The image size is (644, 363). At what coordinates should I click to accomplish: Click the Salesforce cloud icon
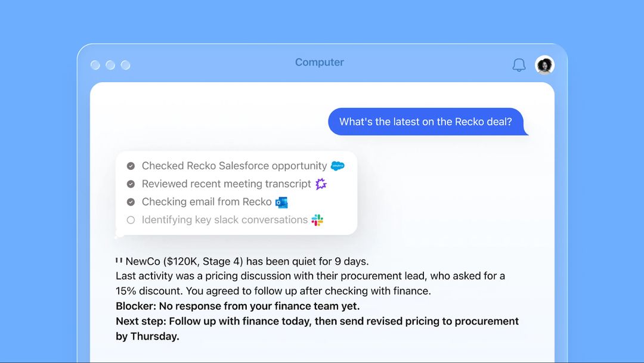click(338, 166)
